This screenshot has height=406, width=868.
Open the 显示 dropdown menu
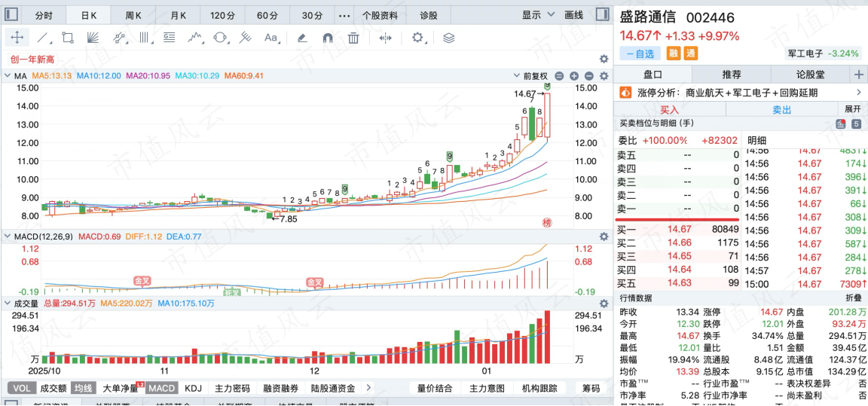(x=538, y=15)
